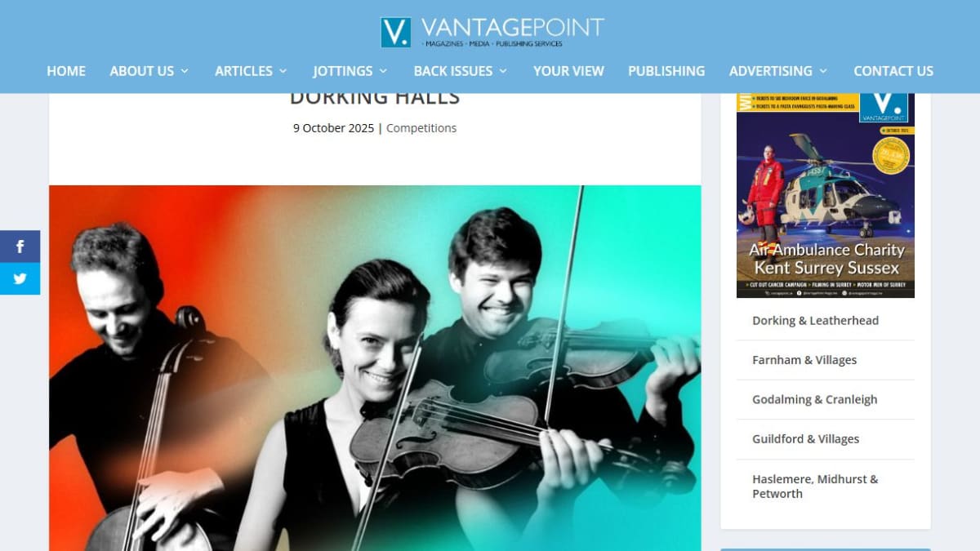
Task: Click the Facebook share icon
Action: pos(20,247)
